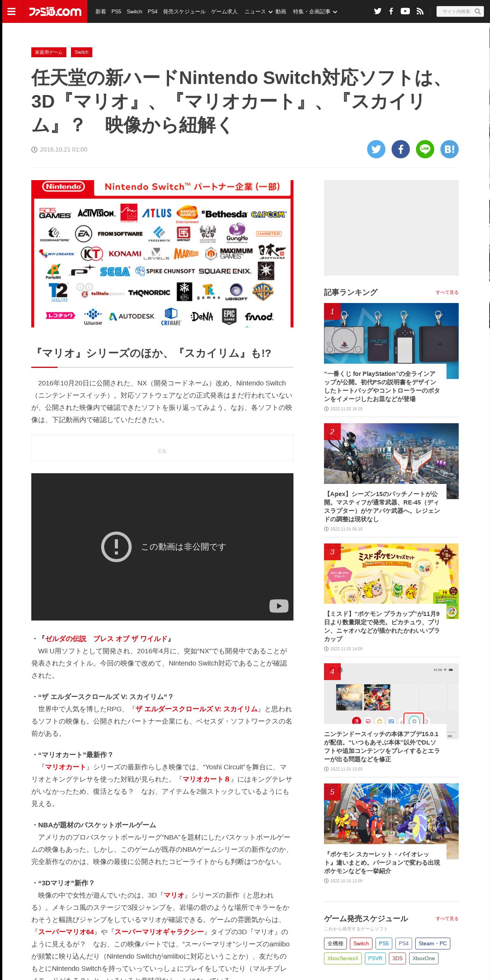Open the Nintendo Switch partner companies image
Image resolution: width=490 pixels, height=980 pixels.
click(162, 254)
